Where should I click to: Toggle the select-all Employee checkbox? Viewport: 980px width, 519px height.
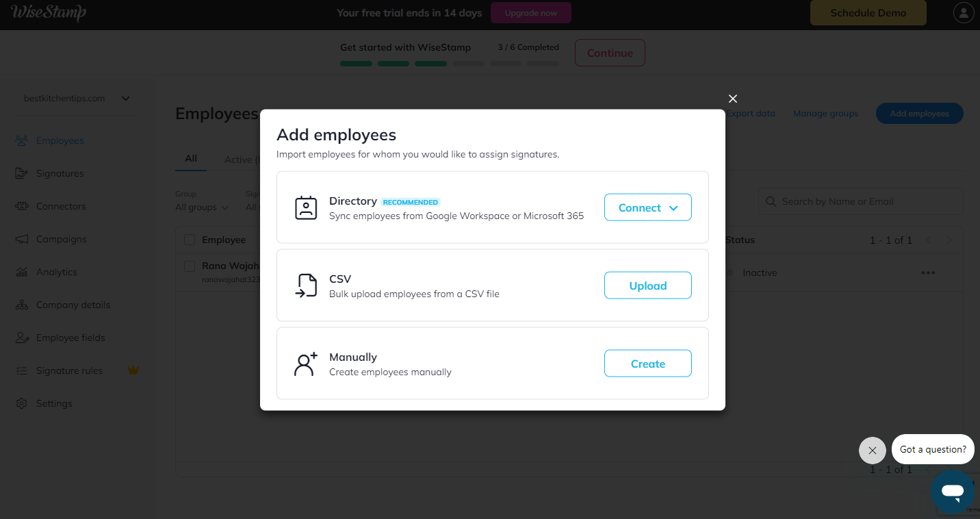(x=190, y=240)
